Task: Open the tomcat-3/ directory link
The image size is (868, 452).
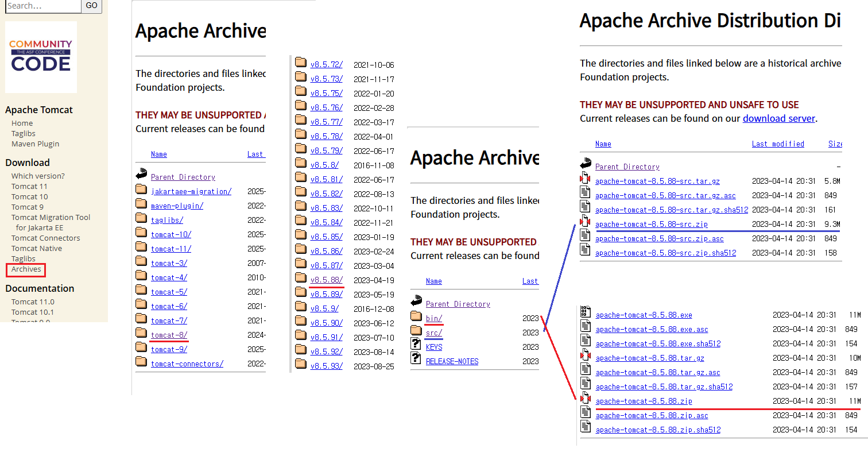Action: click(169, 264)
